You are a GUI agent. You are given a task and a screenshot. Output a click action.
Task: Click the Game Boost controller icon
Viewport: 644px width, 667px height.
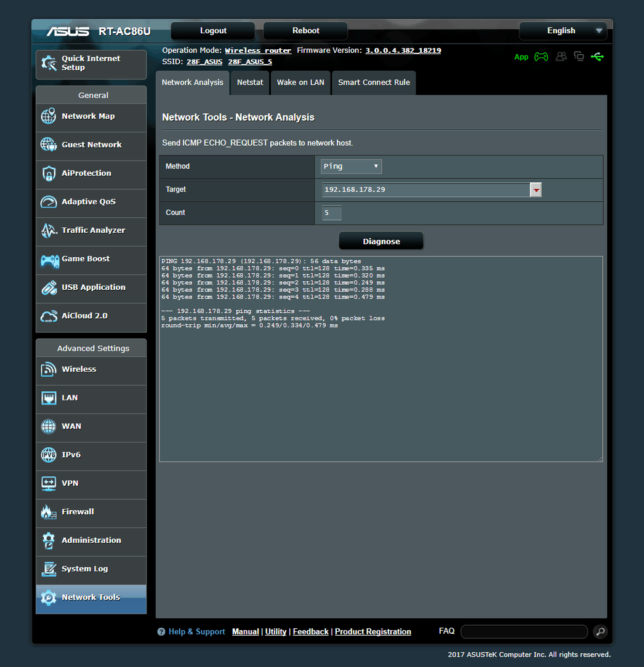[x=50, y=261]
